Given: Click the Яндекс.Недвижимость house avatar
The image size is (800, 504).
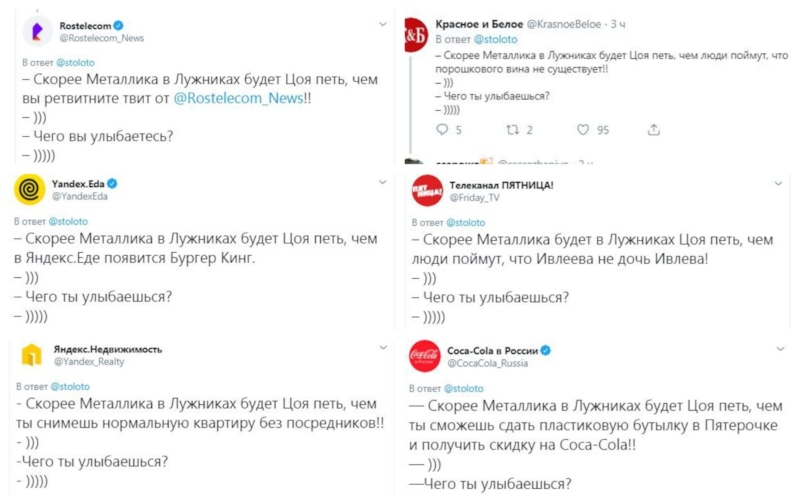Looking at the screenshot, I should point(33,355).
